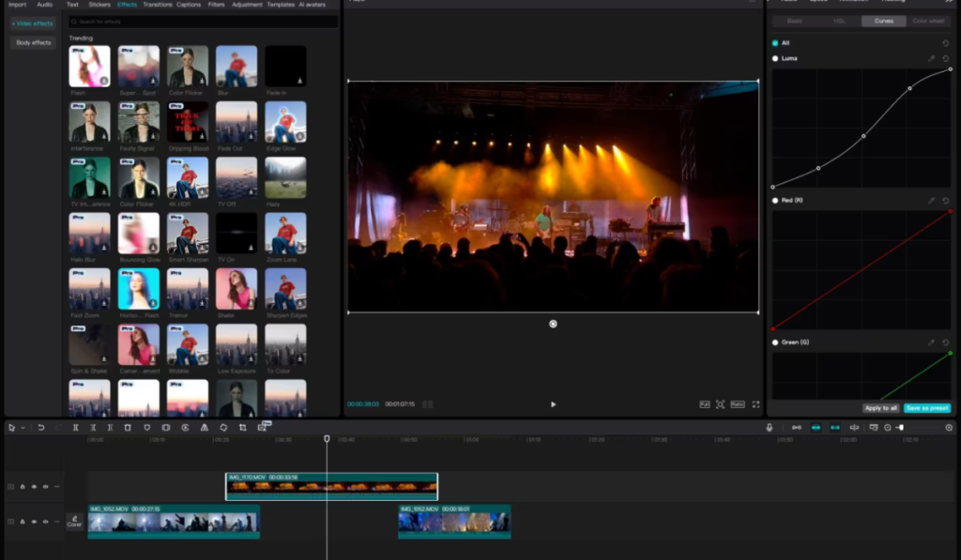Viewport: 961px width, 560px height.
Task: Switch to the Color wheel tab
Action: point(928,21)
